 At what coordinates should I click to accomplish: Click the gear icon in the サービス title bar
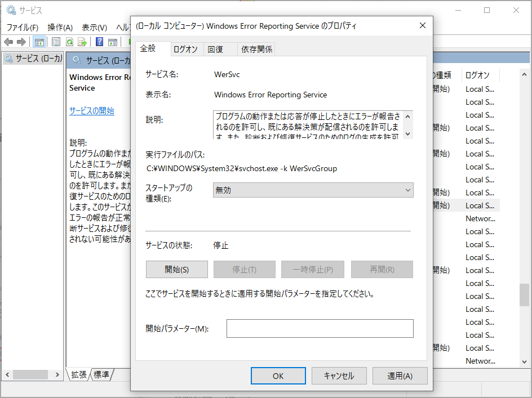pyautogui.click(x=11, y=10)
